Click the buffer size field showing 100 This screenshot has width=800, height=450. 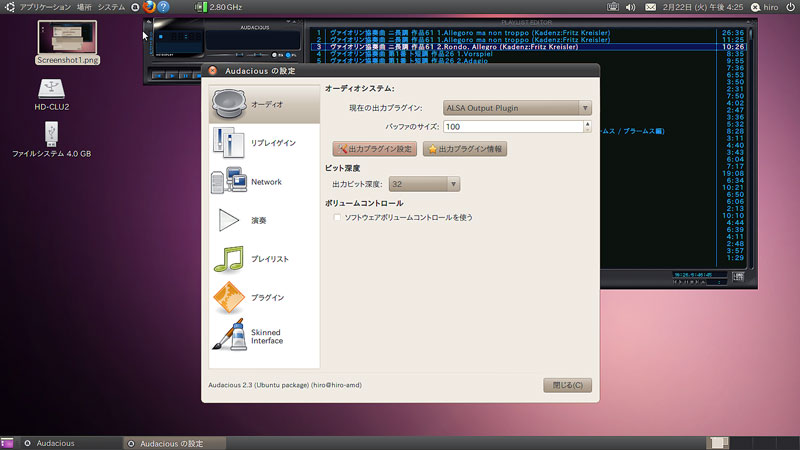click(513, 127)
